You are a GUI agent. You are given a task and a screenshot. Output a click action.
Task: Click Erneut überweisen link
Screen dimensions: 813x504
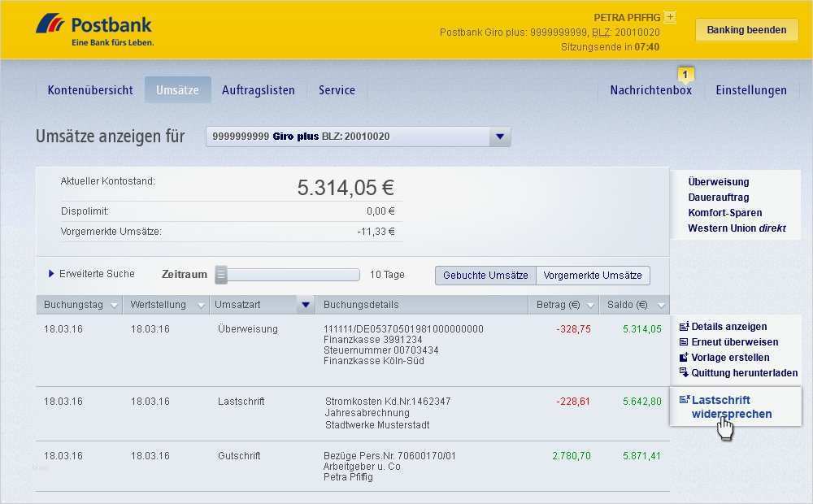735,342
